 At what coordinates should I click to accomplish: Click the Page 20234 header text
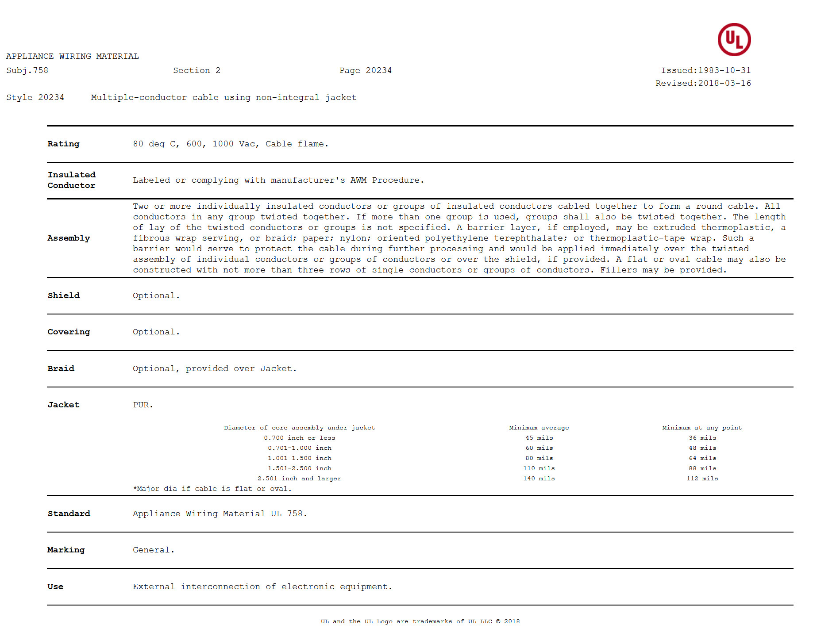[x=365, y=70]
